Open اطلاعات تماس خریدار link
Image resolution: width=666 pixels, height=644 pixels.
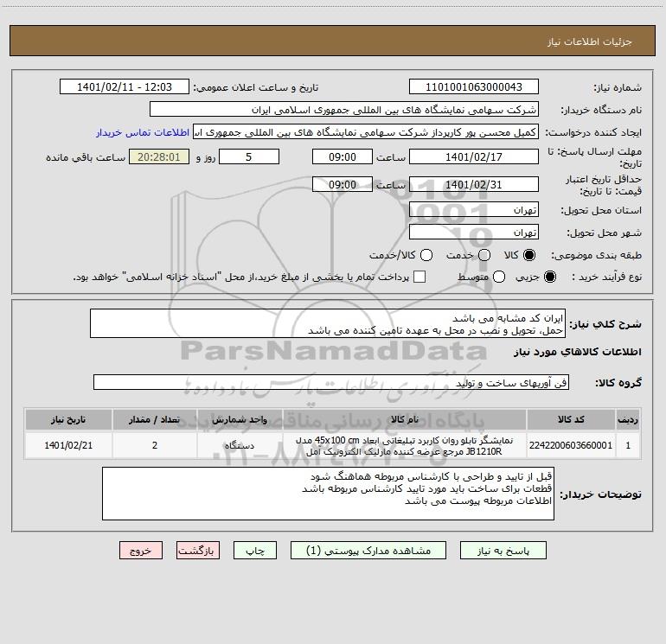(143, 132)
